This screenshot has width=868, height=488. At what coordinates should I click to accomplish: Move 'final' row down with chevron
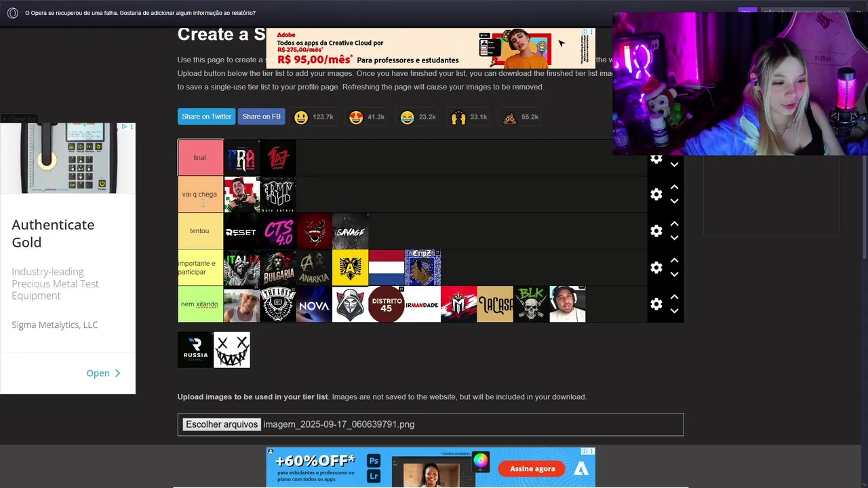click(x=674, y=165)
